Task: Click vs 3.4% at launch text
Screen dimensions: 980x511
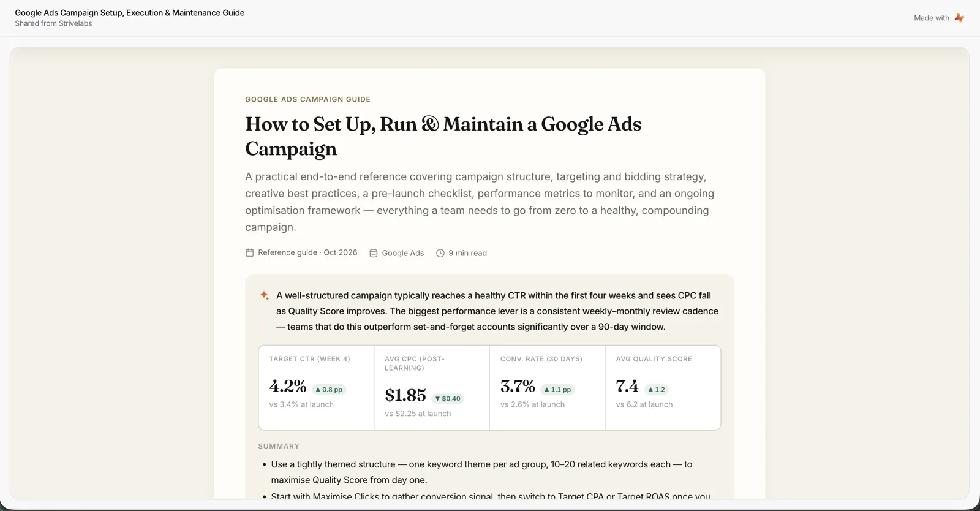Action: pos(301,404)
